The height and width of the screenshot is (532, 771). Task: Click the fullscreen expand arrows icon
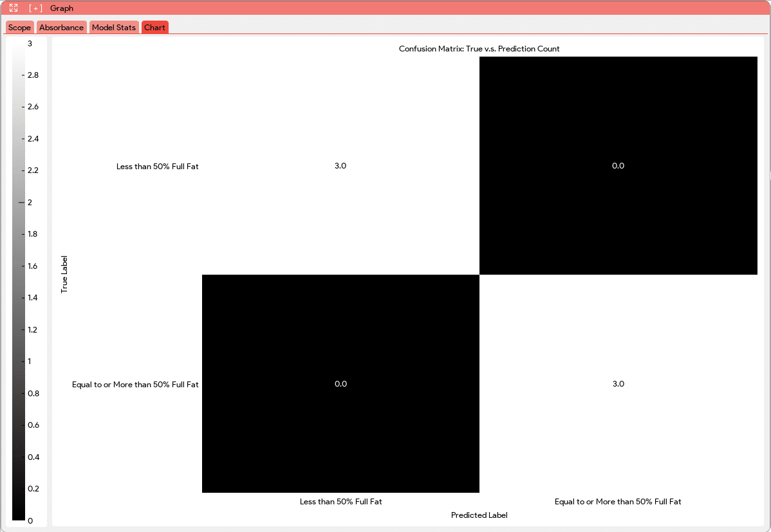(14, 8)
